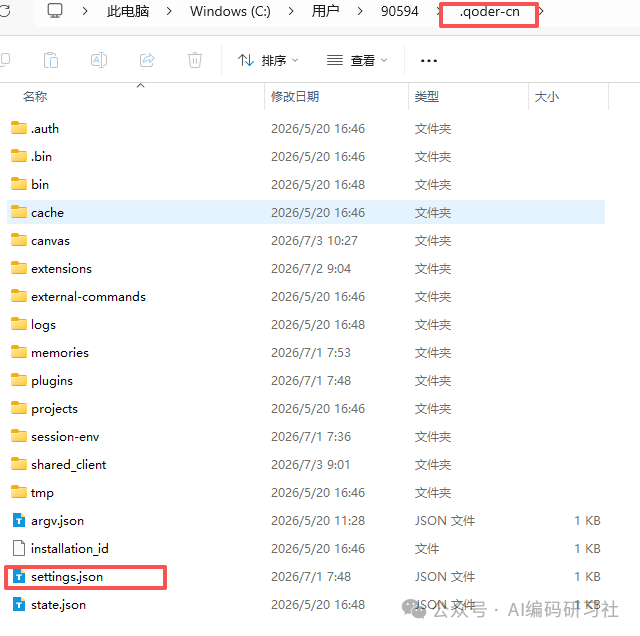Select the projects folder icon
The image size is (640, 636).
(19, 408)
